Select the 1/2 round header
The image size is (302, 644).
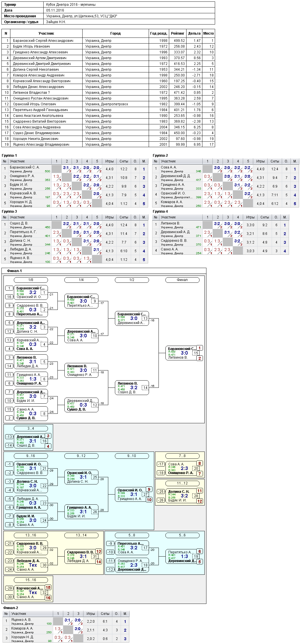click(x=132, y=280)
